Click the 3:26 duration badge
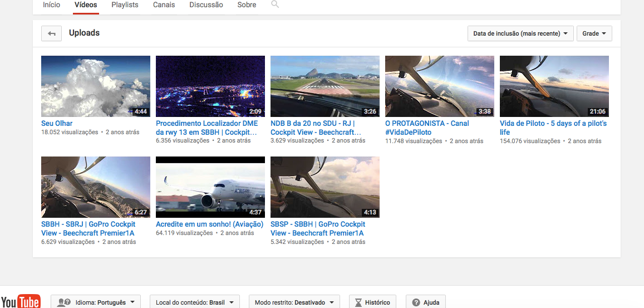This screenshot has width=644, height=308. coord(370,111)
